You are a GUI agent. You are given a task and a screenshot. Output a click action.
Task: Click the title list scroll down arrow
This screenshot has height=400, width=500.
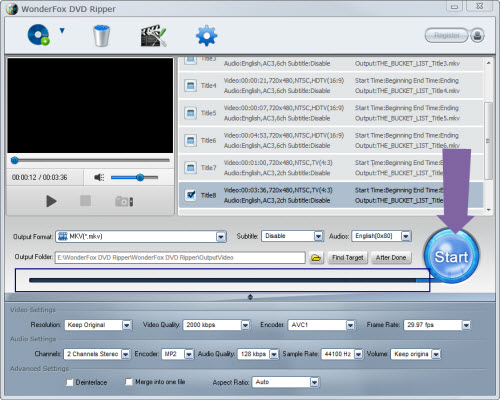(x=488, y=210)
